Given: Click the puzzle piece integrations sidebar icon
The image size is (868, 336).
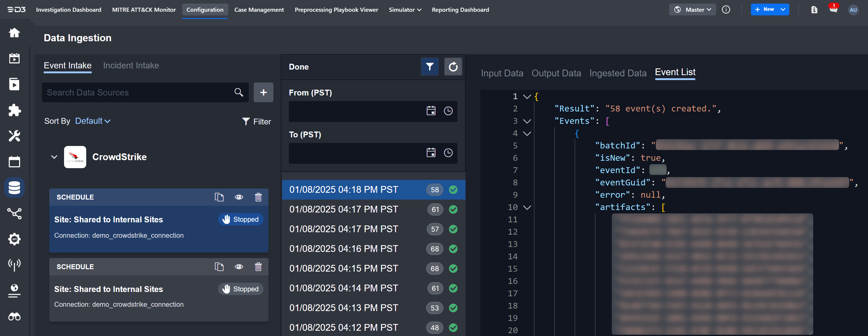Looking at the screenshot, I should [x=14, y=110].
